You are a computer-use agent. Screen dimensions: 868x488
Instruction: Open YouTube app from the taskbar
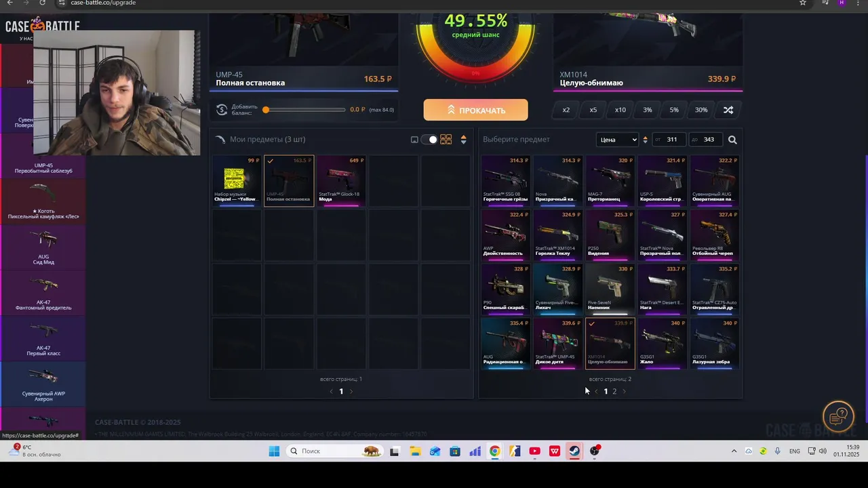point(534,451)
